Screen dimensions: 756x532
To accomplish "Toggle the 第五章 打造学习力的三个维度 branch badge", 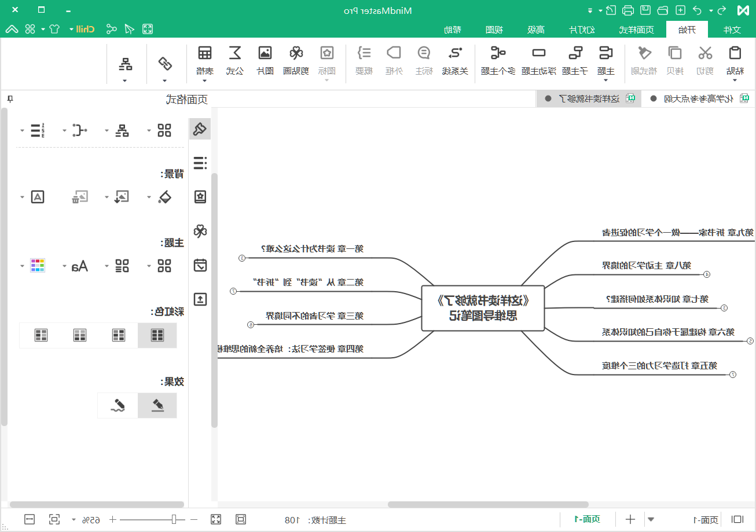I will tap(732, 375).
